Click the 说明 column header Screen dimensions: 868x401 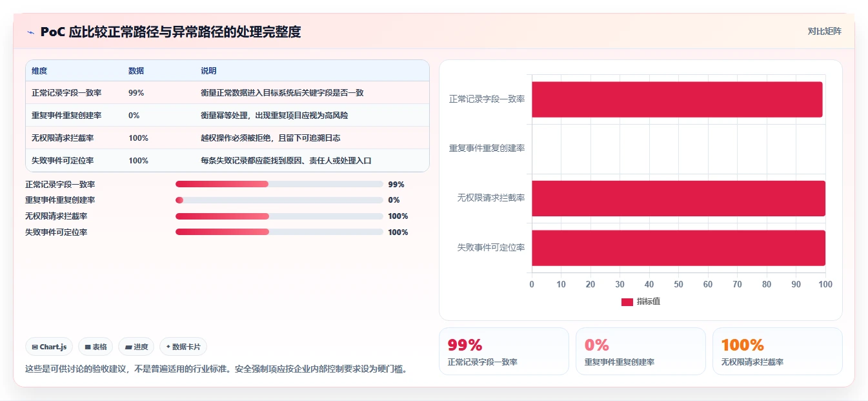(208, 70)
